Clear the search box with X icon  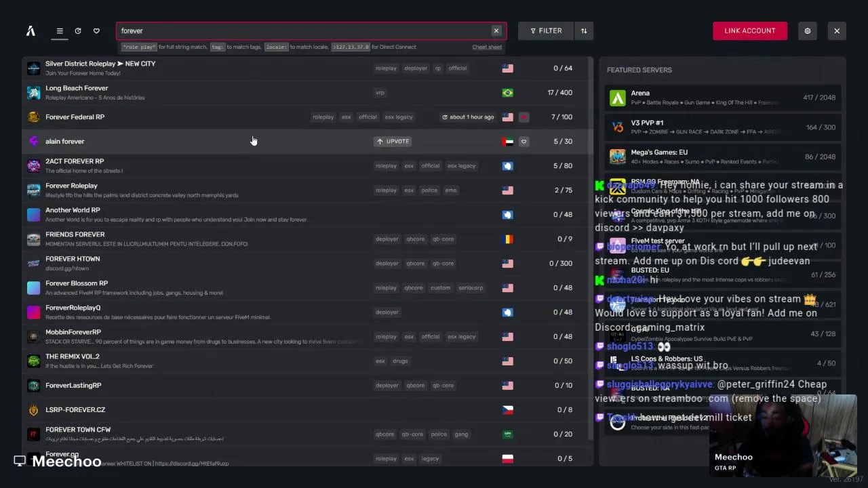click(x=496, y=30)
